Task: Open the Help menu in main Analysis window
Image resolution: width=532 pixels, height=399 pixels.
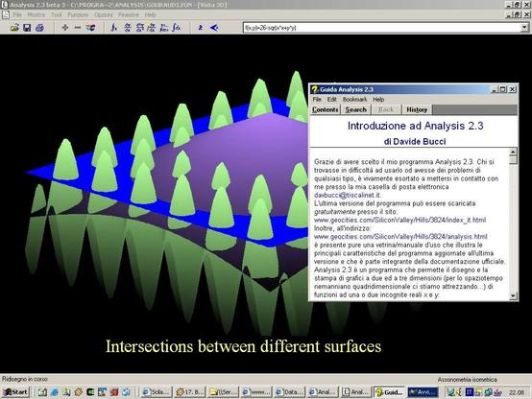Action: coord(151,15)
